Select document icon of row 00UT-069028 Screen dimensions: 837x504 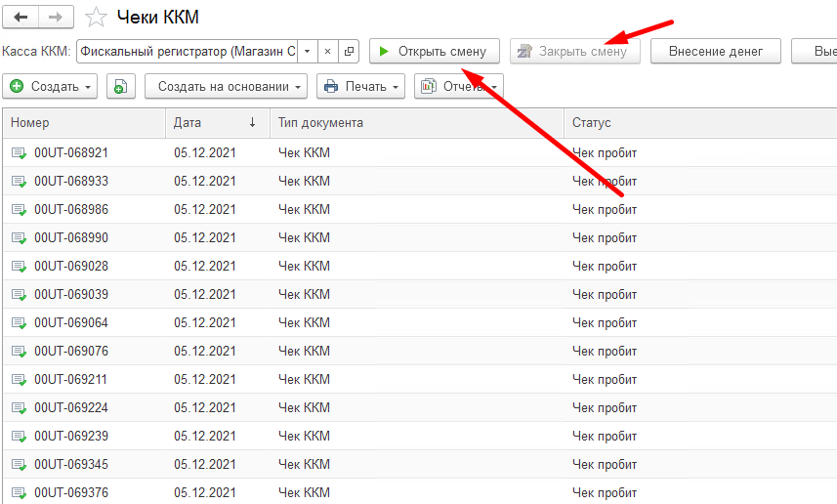tap(19, 267)
